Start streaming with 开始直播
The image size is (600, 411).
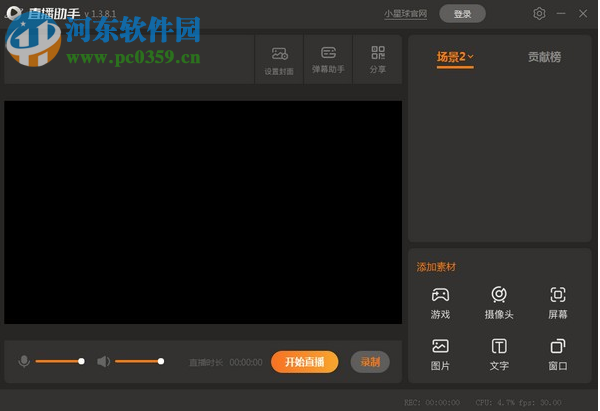pos(305,362)
